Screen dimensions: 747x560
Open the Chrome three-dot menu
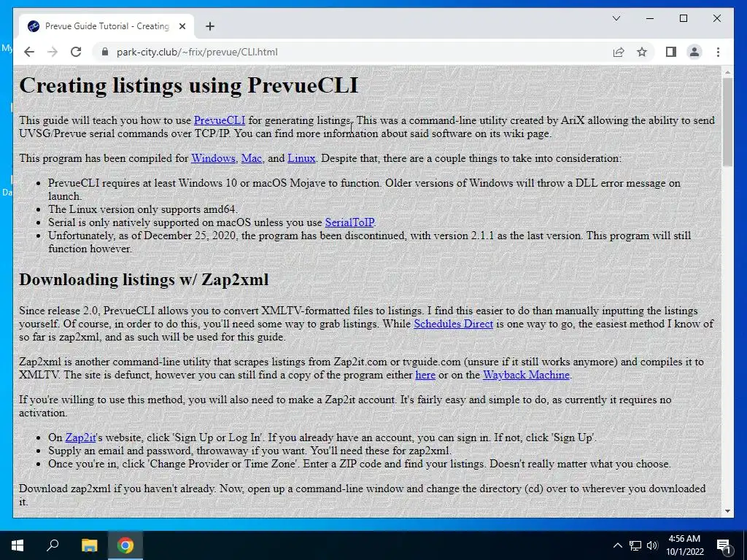point(718,52)
